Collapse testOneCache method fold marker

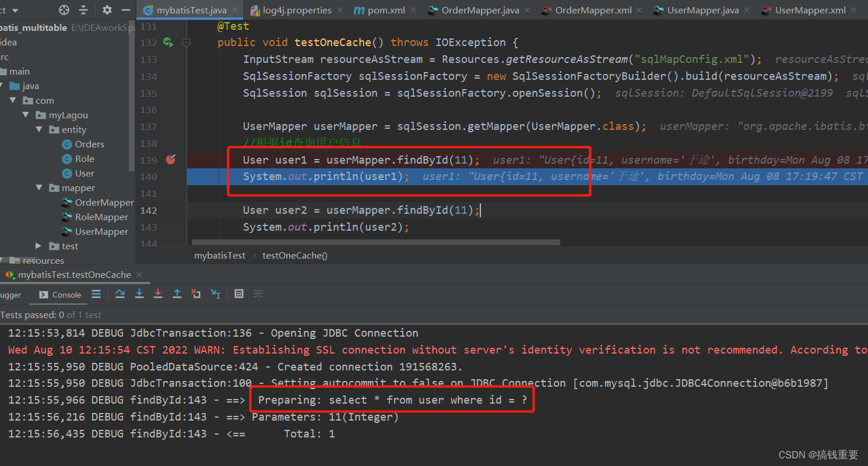[x=187, y=43]
